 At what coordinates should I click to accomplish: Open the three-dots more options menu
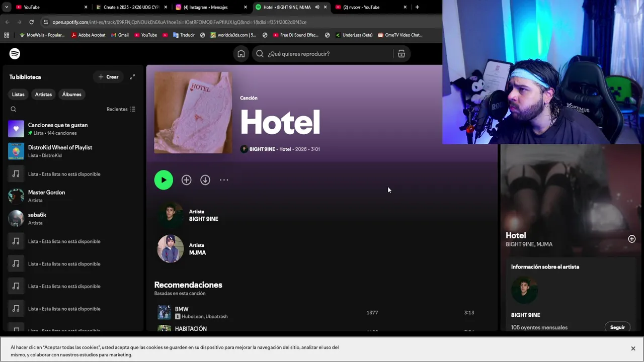pyautogui.click(x=224, y=180)
